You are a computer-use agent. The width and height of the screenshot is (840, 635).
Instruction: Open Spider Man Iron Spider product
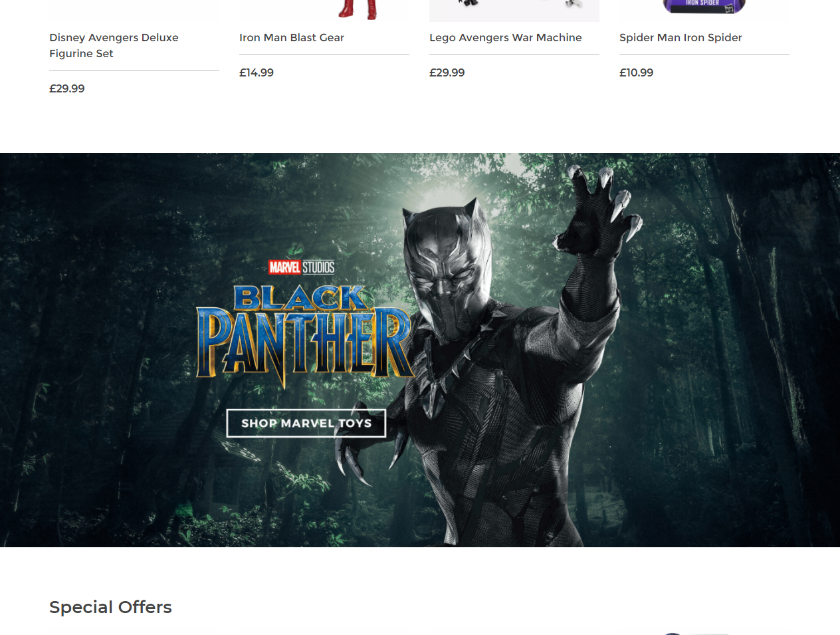681,38
